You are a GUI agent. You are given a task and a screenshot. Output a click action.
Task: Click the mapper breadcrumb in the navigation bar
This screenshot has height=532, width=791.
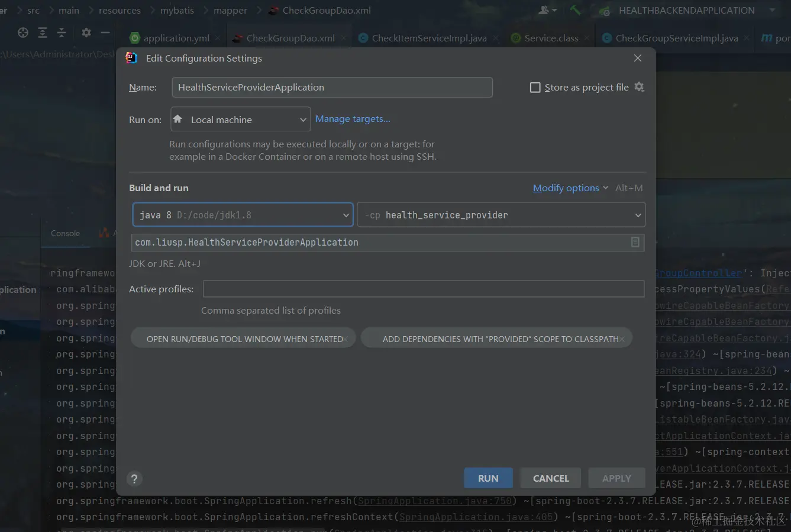coord(230,10)
